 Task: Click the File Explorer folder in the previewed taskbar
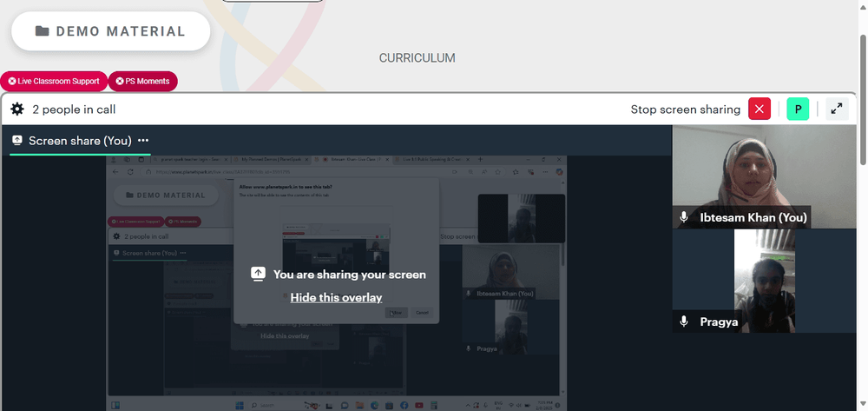359,406
